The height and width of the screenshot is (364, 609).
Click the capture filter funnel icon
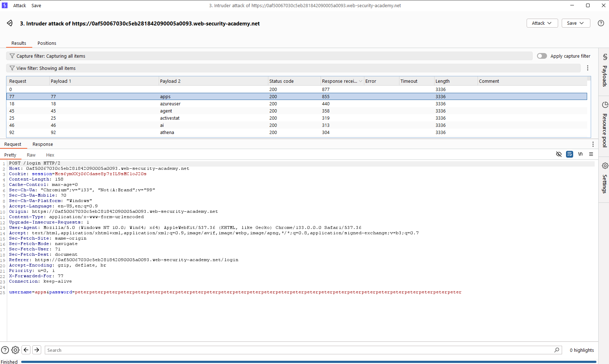pyautogui.click(x=12, y=56)
